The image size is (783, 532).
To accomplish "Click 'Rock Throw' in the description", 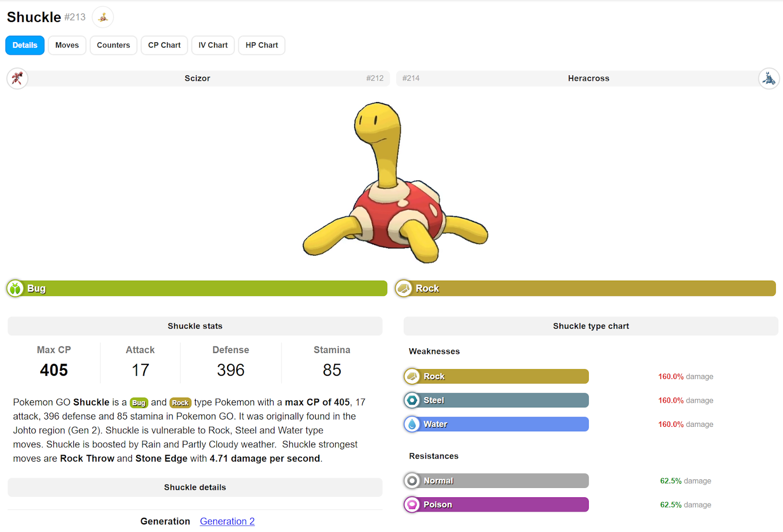I will [87, 459].
